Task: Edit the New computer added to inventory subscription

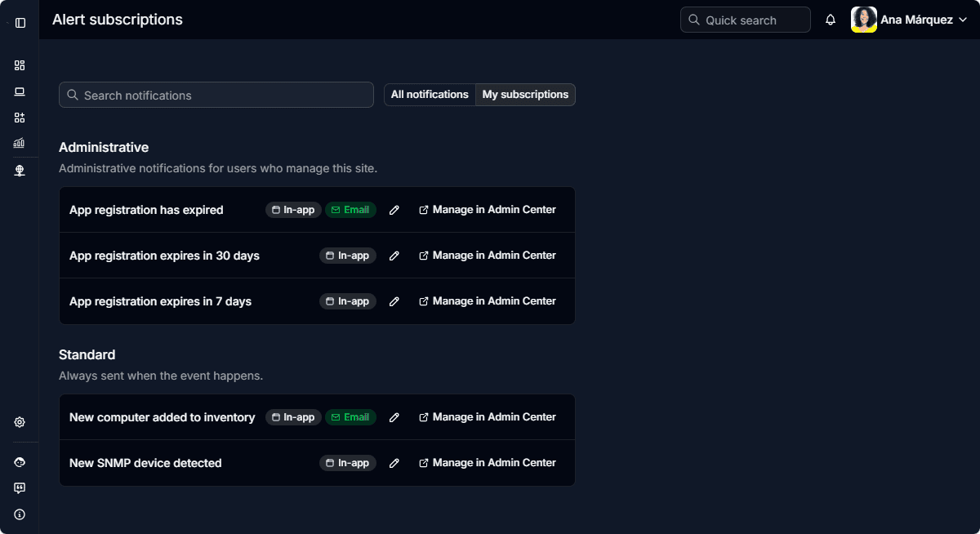Action: pos(394,417)
